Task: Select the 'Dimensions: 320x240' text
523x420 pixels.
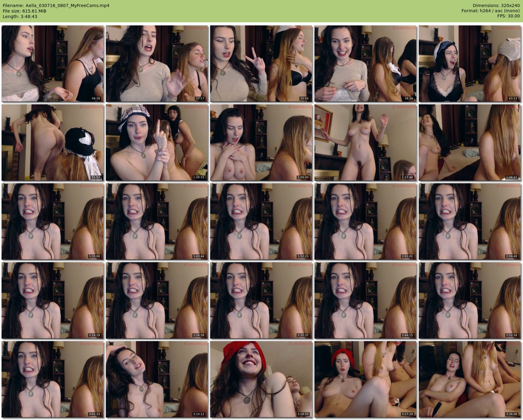Action: point(496,6)
